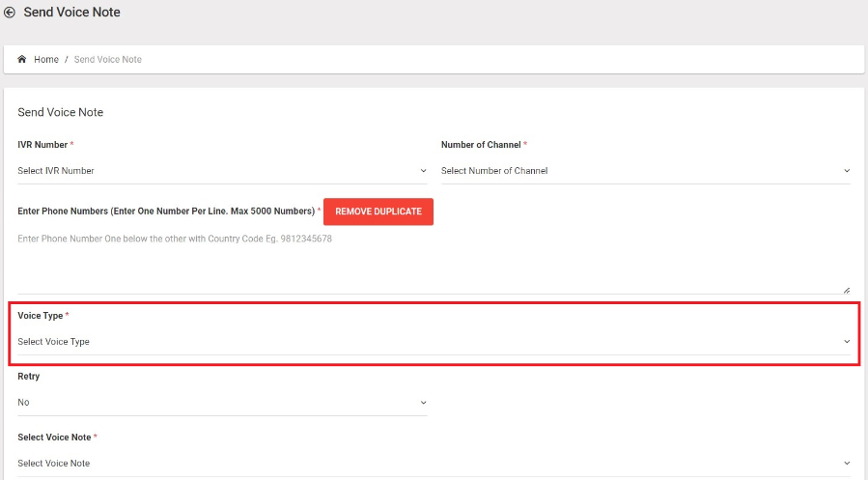
Task: Click the textarea resize handle
Action: [x=847, y=290]
